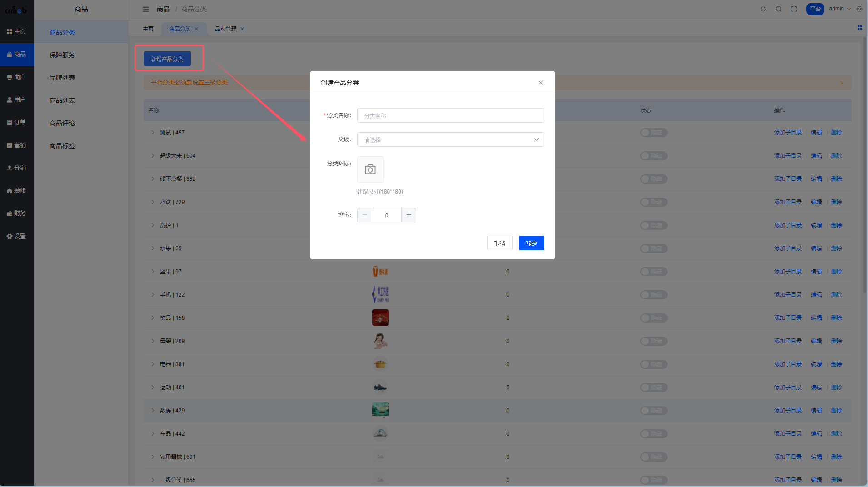Screen dimensions: 868x487
Task: Toggle status switch for 手机 row
Action: tap(653, 295)
